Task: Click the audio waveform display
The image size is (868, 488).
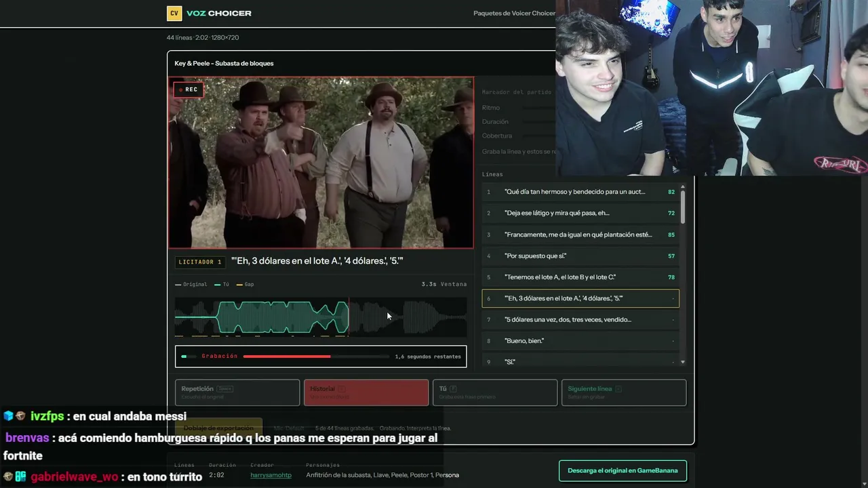Action: (x=321, y=317)
